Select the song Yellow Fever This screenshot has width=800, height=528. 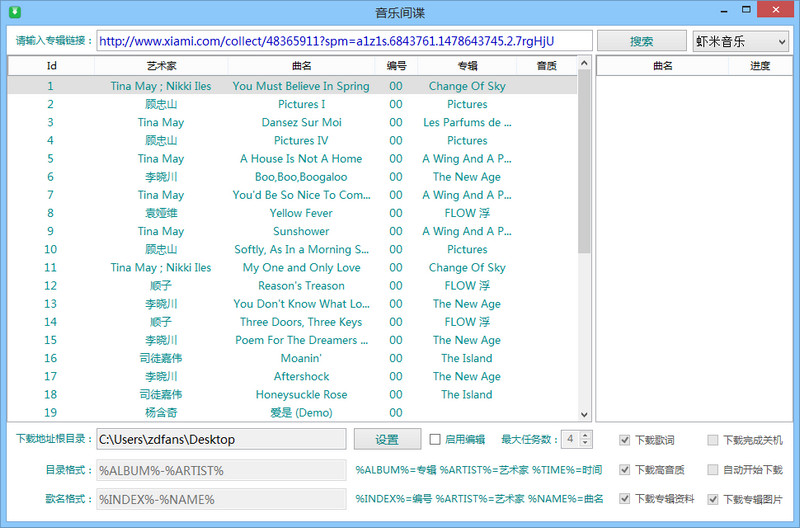coord(301,213)
